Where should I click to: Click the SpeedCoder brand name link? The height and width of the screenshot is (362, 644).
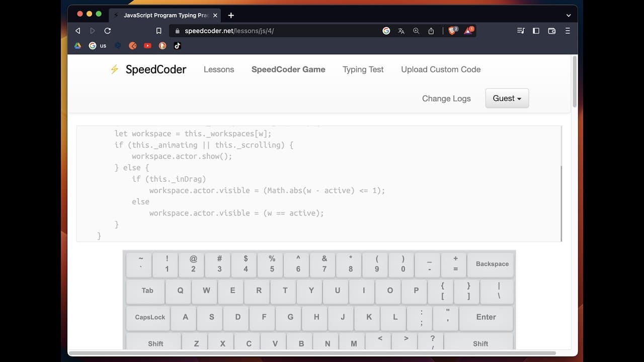[156, 69]
